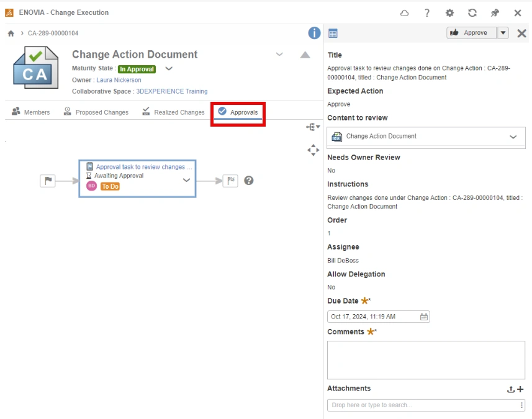Open the Approval task to review changes link
532x419 pixels.
pyautogui.click(x=144, y=167)
